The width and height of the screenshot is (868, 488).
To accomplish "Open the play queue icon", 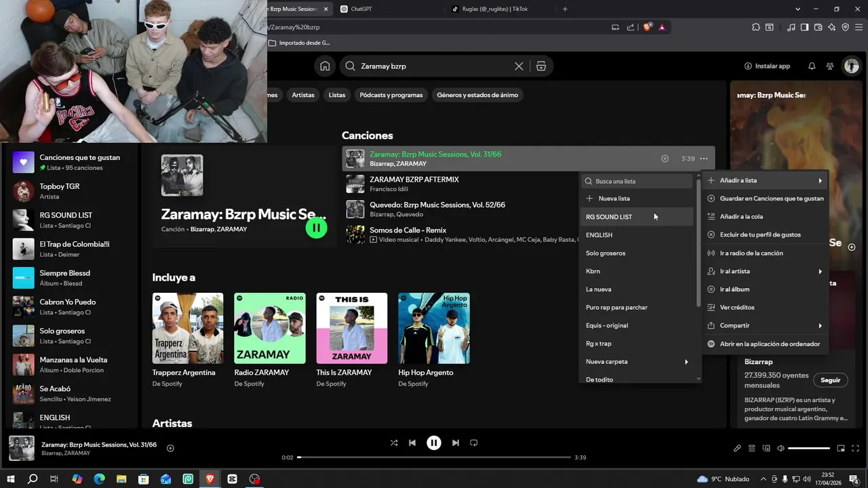I will click(752, 448).
